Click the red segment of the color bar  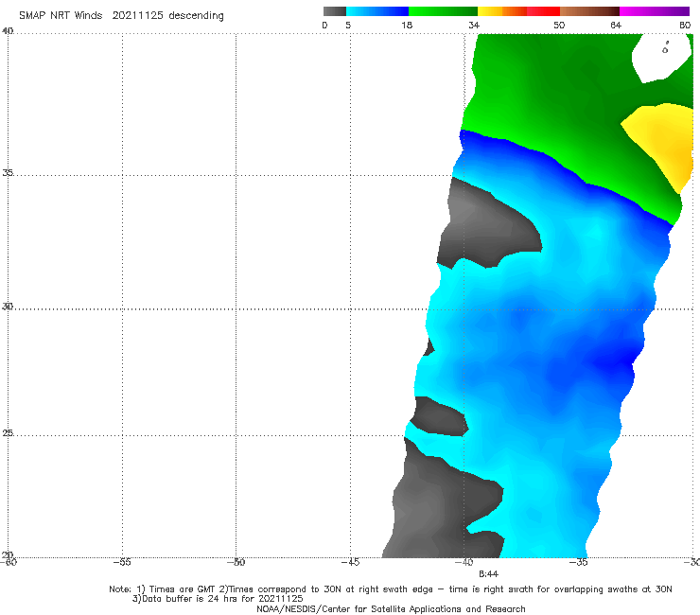[543, 11]
